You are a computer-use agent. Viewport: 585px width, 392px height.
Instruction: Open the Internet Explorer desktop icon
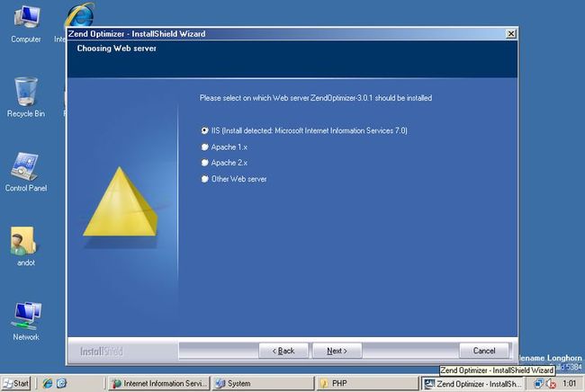[x=79, y=14]
